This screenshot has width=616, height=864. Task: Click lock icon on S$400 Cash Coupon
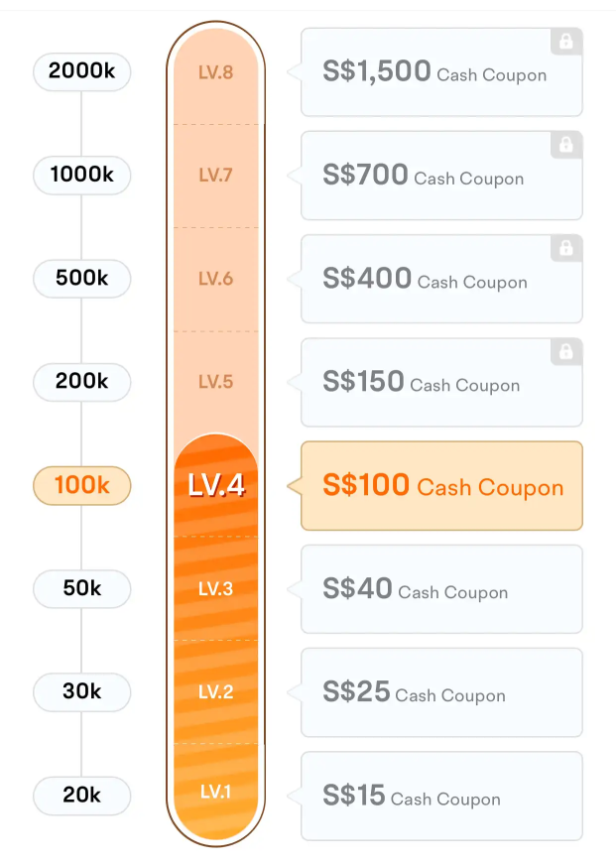[566, 249]
